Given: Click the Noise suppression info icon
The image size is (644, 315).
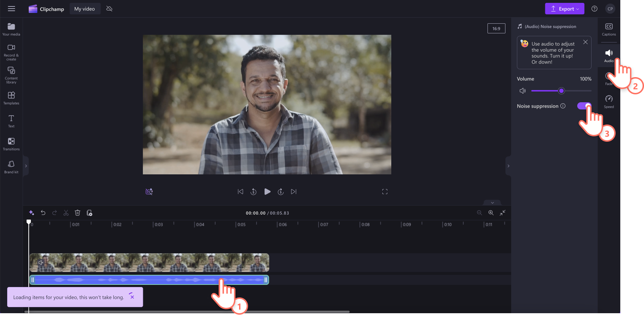Looking at the screenshot, I should (x=563, y=106).
